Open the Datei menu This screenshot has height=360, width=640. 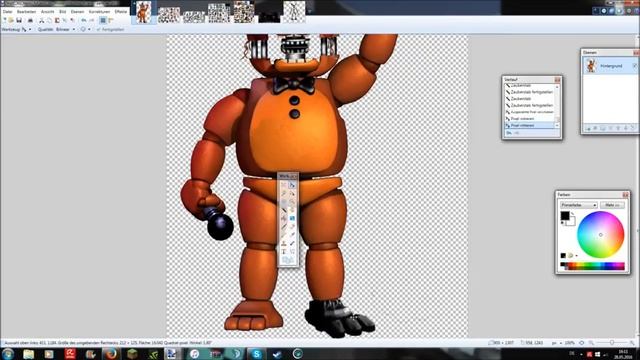(x=7, y=12)
